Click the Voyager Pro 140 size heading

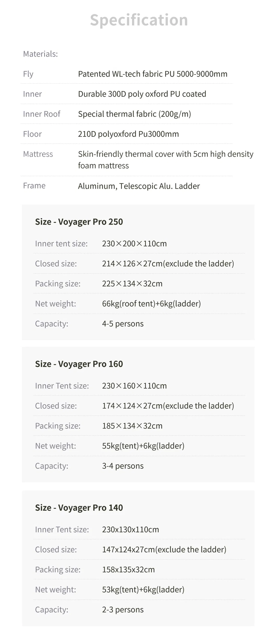coord(79,507)
